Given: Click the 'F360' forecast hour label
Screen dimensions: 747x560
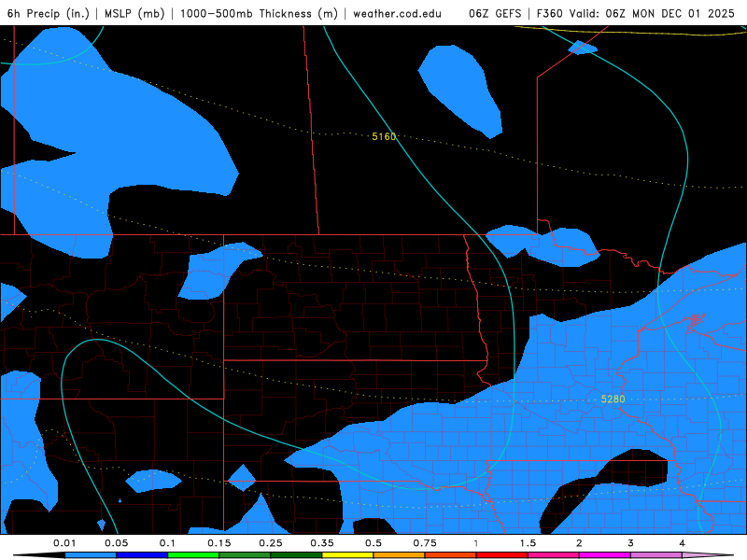Looking at the screenshot, I should (550, 13).
